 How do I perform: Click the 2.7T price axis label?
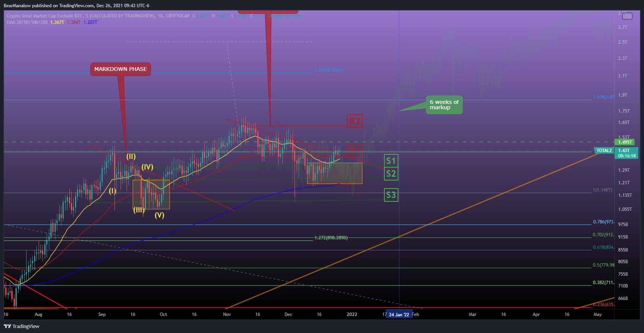coord(623,27)
